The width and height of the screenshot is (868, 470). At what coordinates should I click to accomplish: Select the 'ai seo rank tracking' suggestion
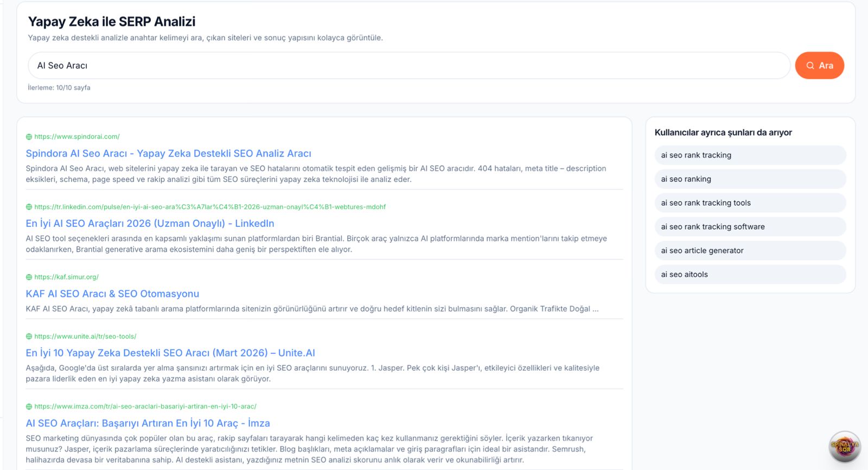[x=750, y=155]
